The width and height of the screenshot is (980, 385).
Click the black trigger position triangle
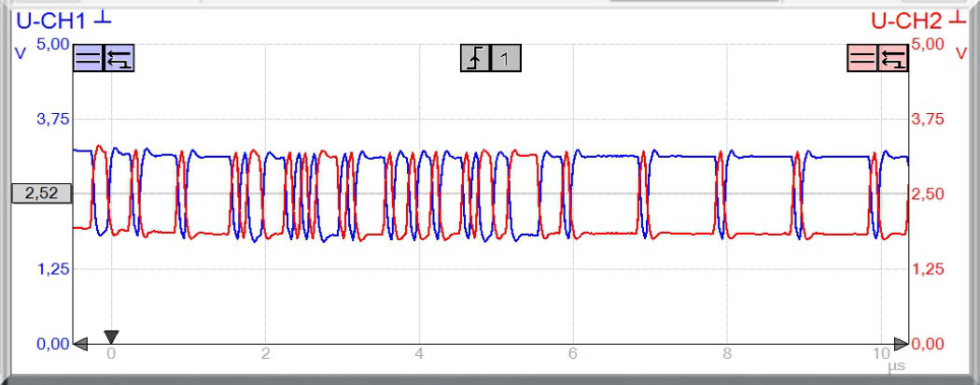coord(111,336)
